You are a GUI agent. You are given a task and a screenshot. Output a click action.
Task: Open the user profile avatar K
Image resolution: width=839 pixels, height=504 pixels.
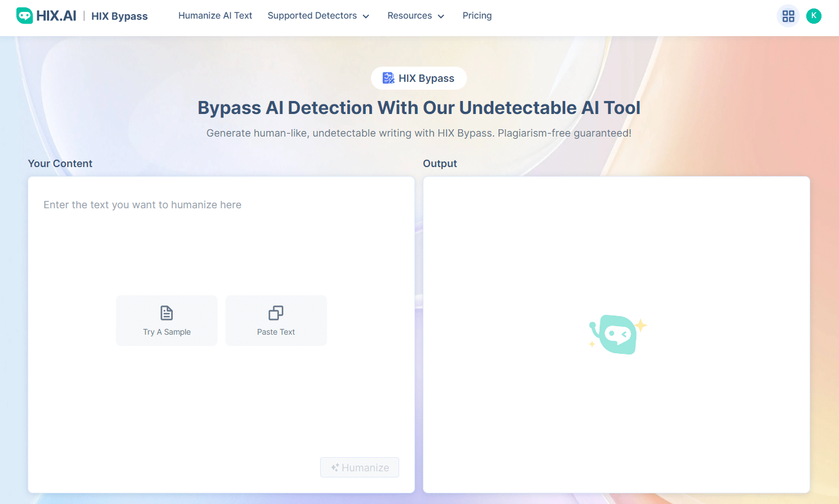coord(814,16)
